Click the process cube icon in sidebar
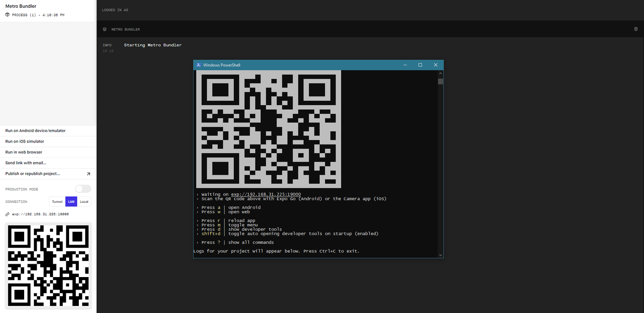The image size is (644, 313). (7, 15)
